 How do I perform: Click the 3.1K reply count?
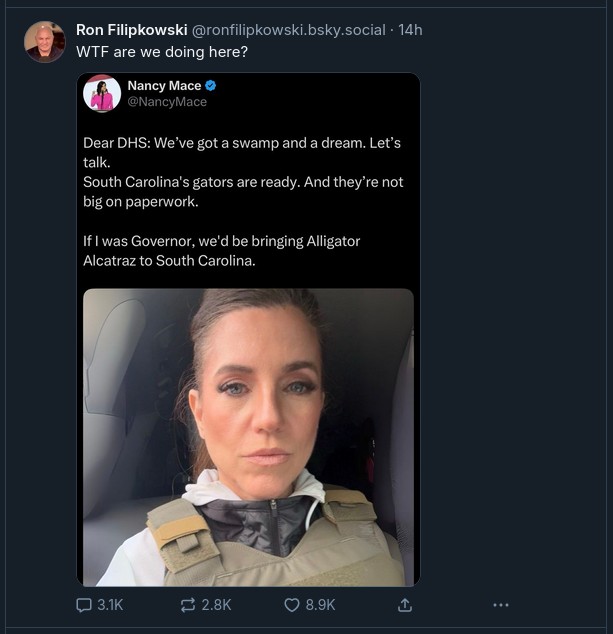(110, 605)
